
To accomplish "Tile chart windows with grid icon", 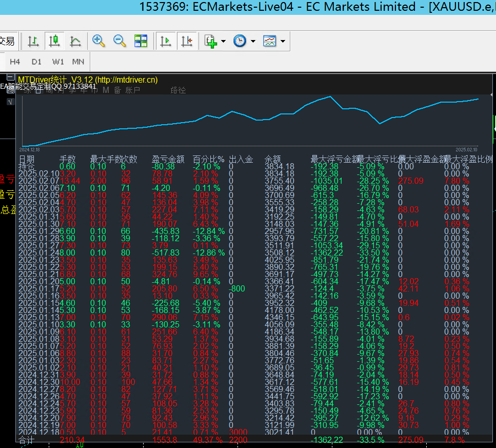I will [x=141, y=41].
